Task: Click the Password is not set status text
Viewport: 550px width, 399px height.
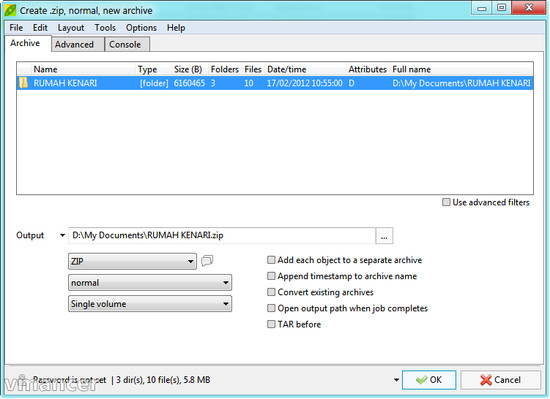Action: point(69,380)
